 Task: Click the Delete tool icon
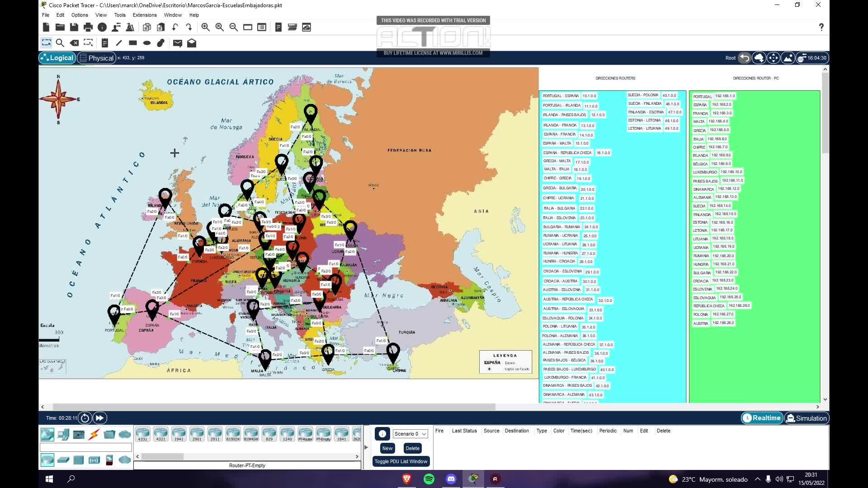[x=74, y=43]
